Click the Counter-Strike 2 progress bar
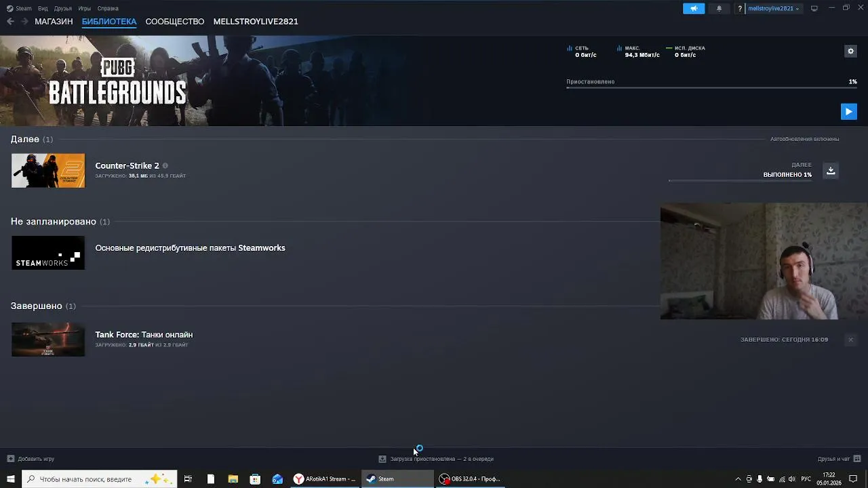Viewport: 868px width, 488px height. point(740,181)
